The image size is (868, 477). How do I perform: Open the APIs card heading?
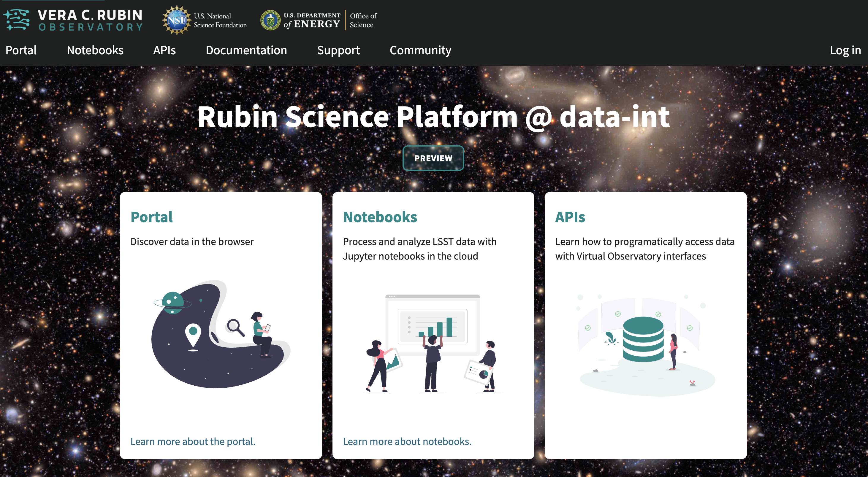(x=570, y=217)
